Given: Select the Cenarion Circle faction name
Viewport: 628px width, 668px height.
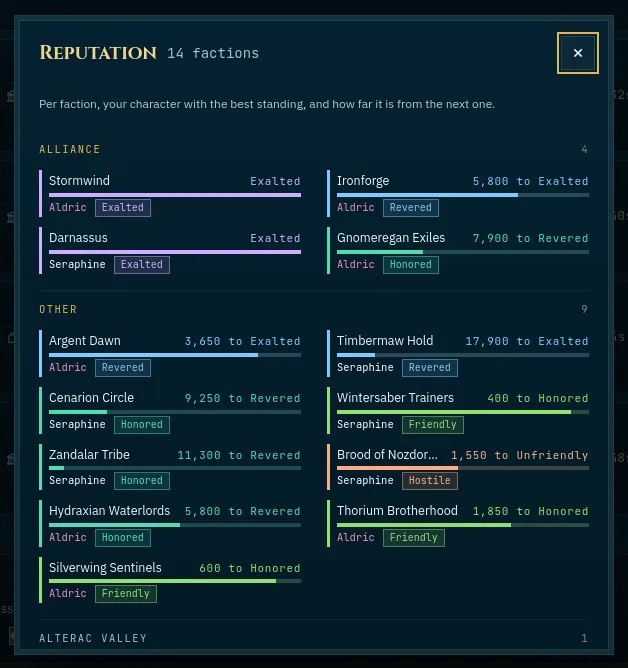Looking at the screenshot, I should click(x=91, y=398).
